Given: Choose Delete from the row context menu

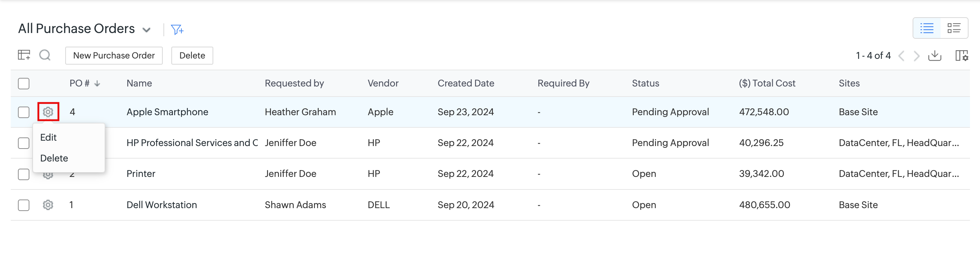Looking at the screenshot, I should pos(54,158).
